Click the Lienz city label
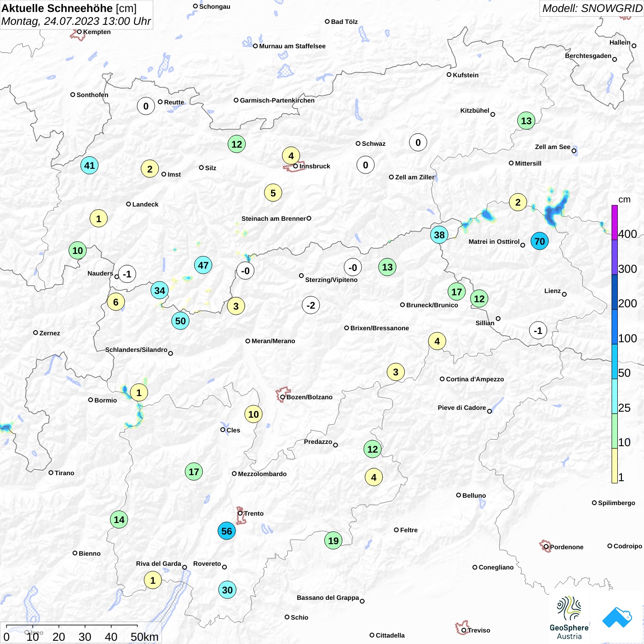This screenshot has width=644, height=644. (552, 291)
